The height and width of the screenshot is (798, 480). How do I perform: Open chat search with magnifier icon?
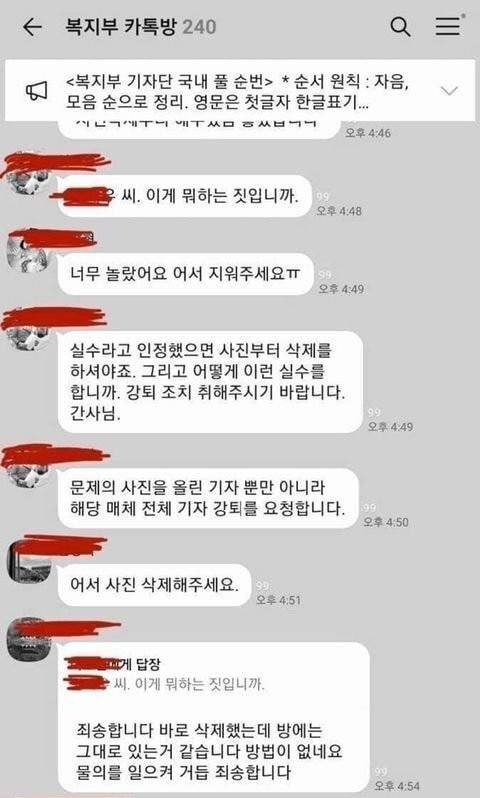(401, 26)
